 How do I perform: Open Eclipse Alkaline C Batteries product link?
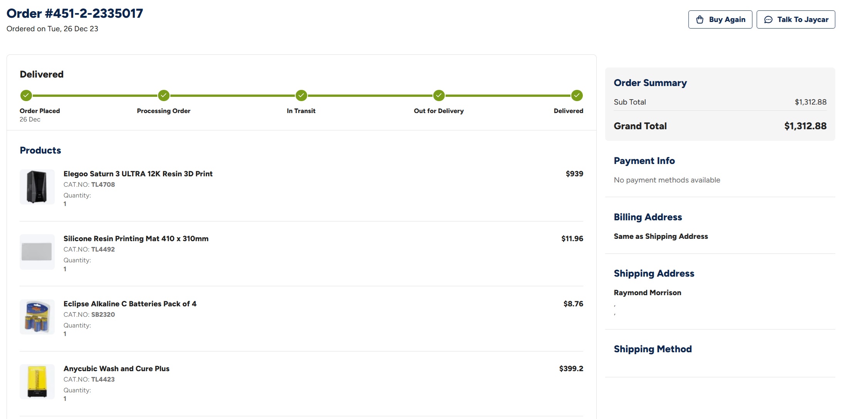point(130,304)
